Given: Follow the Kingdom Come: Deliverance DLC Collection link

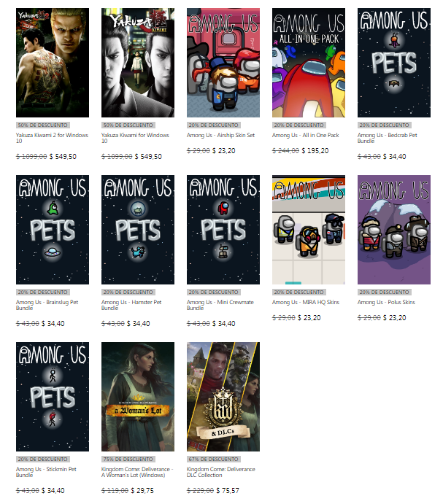Looking at the screenshot, I should pos(221,472).
